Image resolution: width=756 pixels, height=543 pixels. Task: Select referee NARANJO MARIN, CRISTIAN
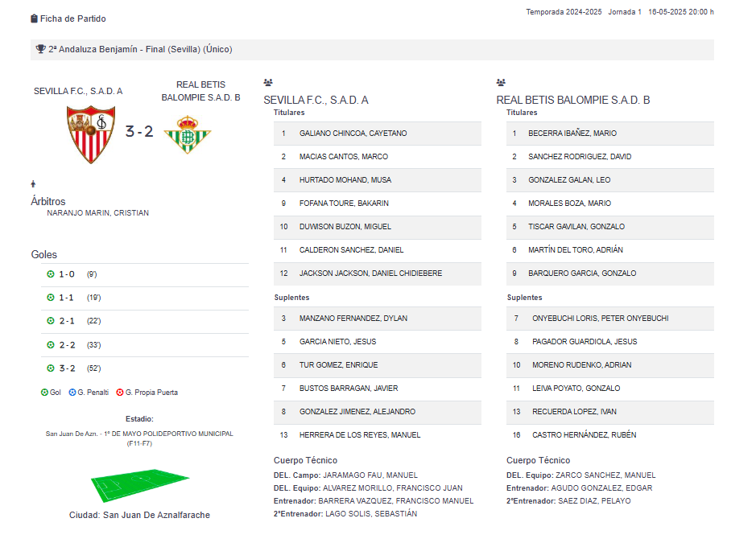coord(98,213)
